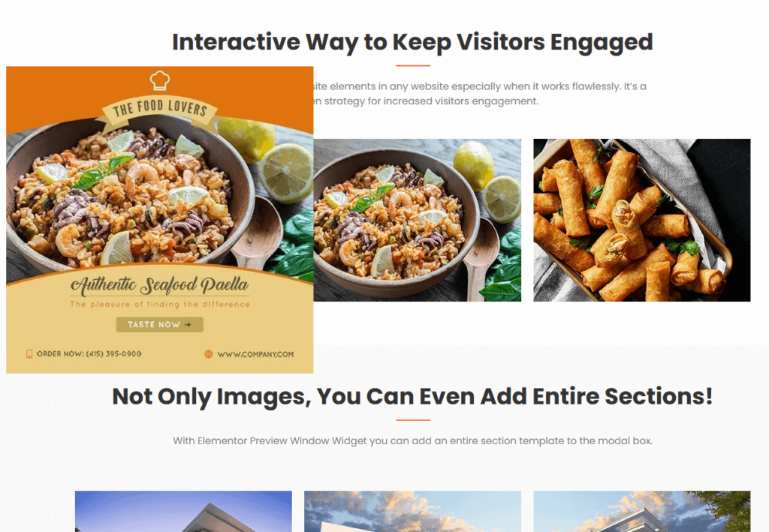Open the middle house image with clouds
The image size is (769, 532).
point(412,512)
